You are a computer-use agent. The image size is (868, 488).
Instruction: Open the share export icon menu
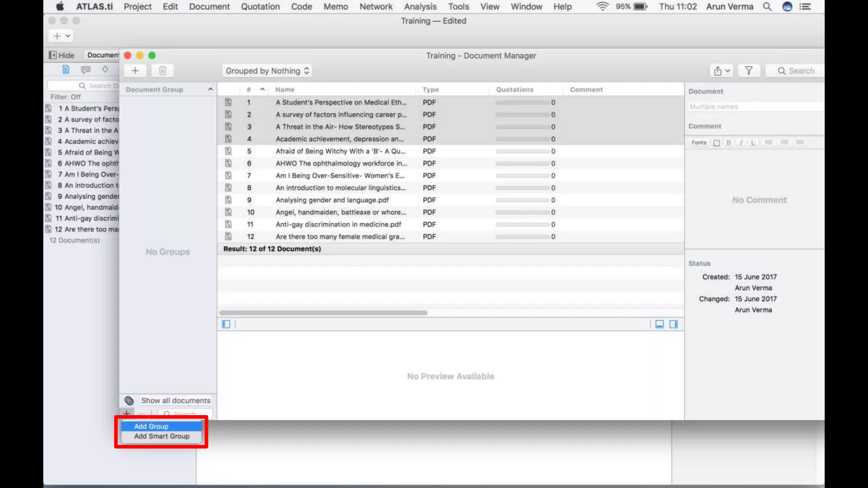pos(721,71)
